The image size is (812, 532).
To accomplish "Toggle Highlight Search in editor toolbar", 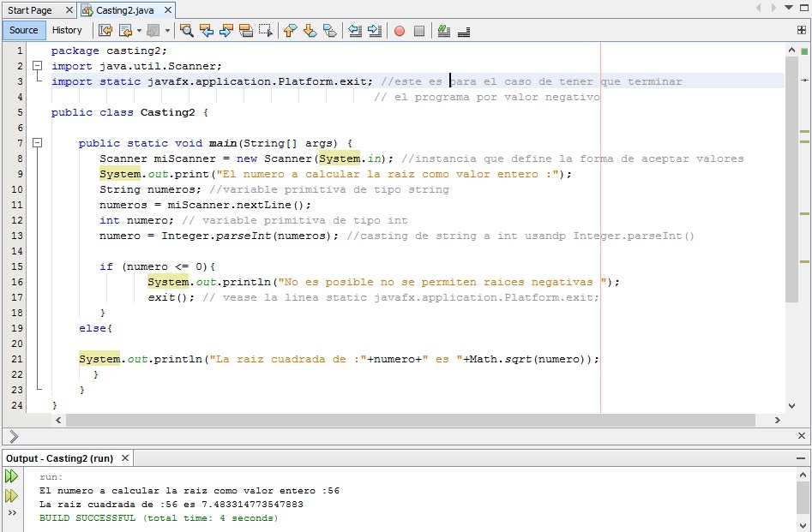I will point(246,31).
